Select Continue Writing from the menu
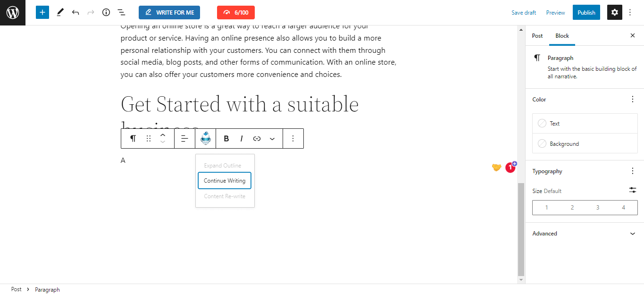Screen dimensions: 644x294 coord(225,181)
